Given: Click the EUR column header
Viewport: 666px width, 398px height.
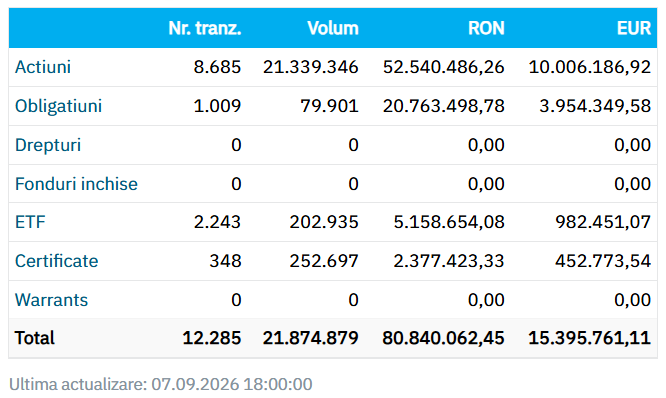Looking at the screenshot, I should [x=634, y=28].
